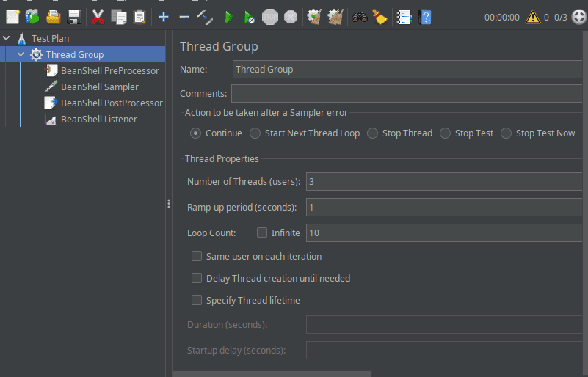The image size is (588, 377).
Task: Click the Duration seconds field
Action: point(444,324)
